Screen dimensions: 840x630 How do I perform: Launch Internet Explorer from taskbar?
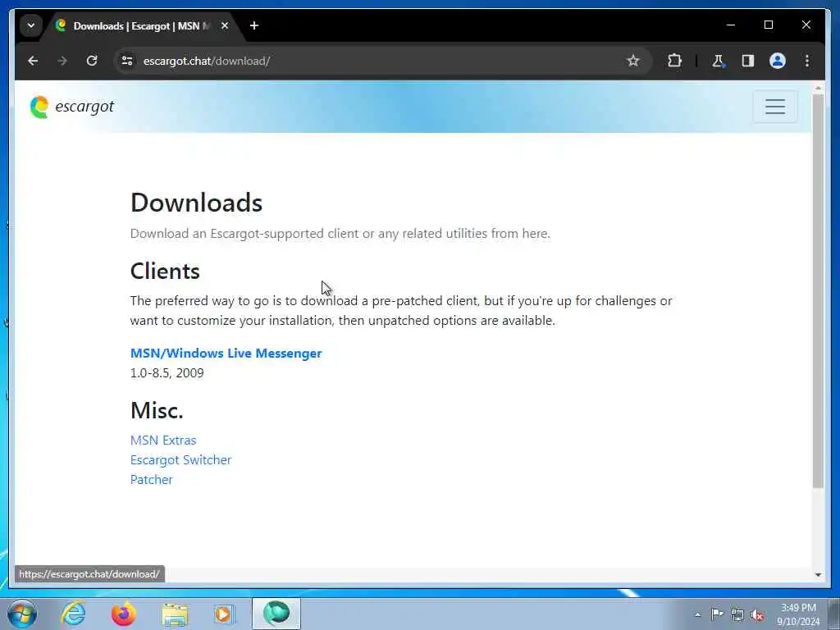pyautogui.click(x=73, y=614)
